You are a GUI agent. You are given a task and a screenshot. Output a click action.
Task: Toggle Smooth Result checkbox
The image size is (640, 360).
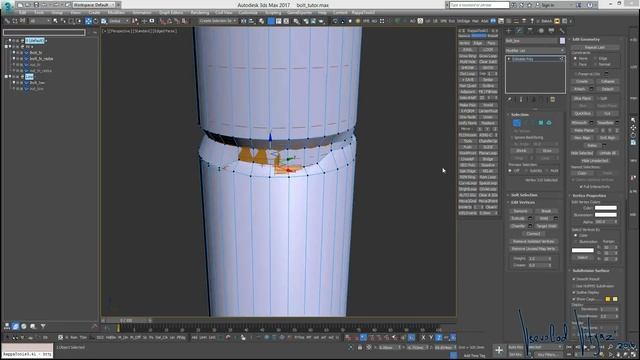coord(574,279)
